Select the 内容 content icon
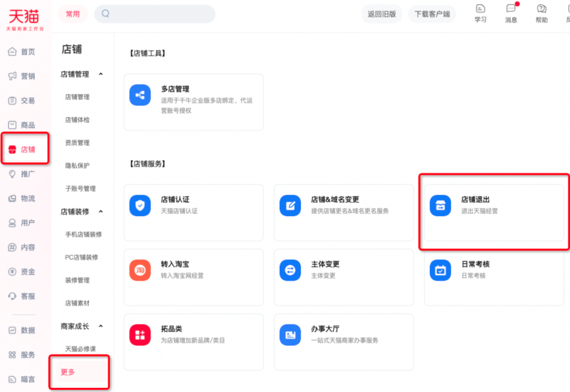 pos(12,247)
